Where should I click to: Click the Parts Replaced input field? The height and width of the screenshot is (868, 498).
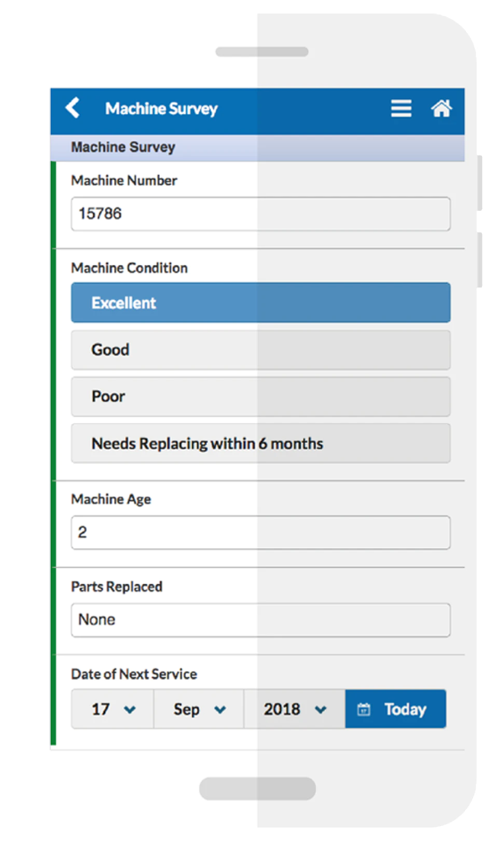point(260,620)
